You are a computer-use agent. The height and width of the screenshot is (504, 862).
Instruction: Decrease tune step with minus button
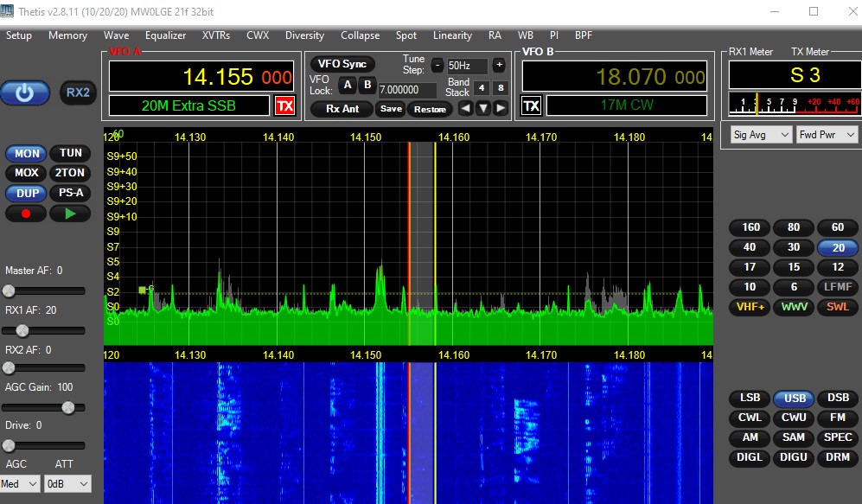coord(437,66)
